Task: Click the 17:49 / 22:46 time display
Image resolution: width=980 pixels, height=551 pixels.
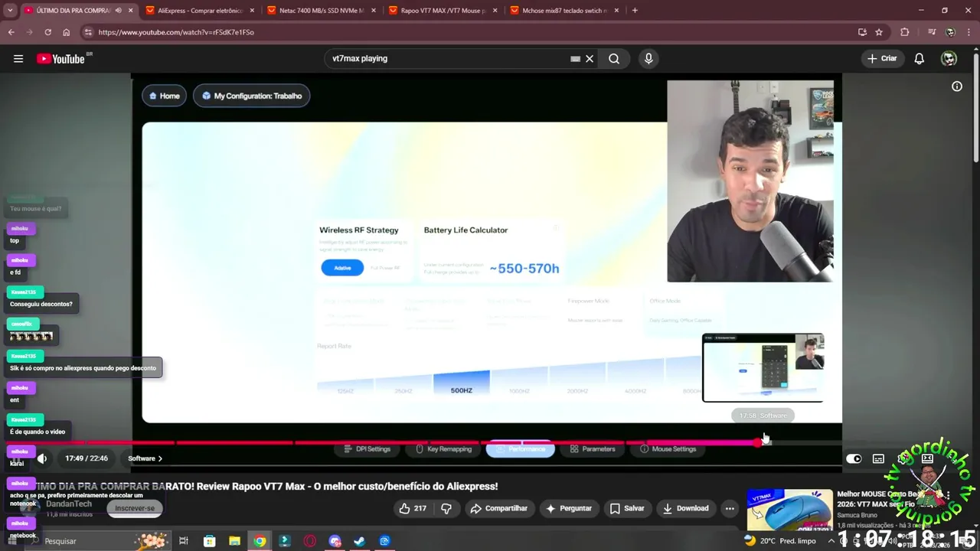Action: point(87,458)
